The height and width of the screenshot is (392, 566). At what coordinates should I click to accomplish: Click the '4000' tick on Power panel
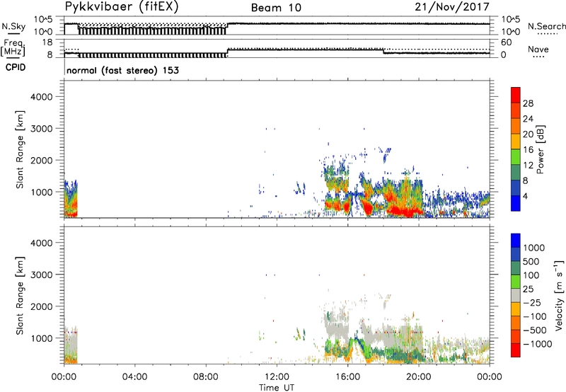pyautogui.click(x=42, y=97)
